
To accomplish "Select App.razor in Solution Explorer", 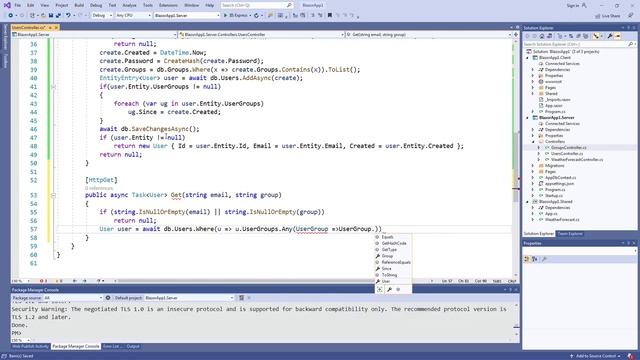I will click(x=553, y=106).
